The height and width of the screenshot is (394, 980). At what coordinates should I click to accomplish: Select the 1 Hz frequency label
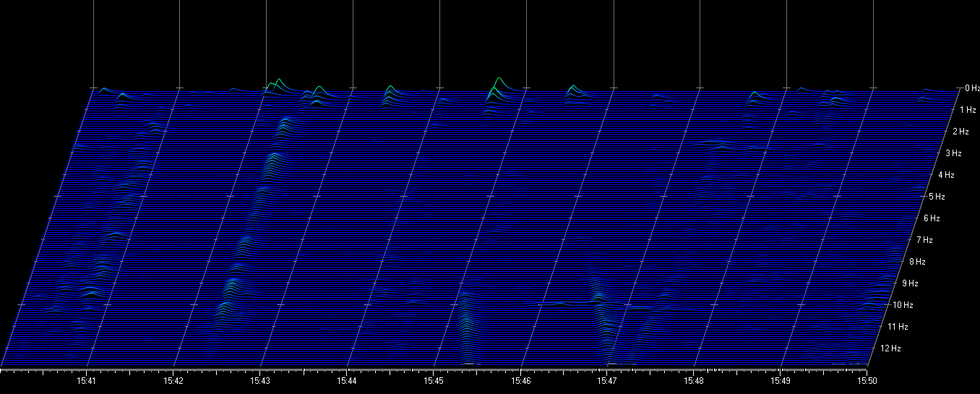click(x=968, y=110)
